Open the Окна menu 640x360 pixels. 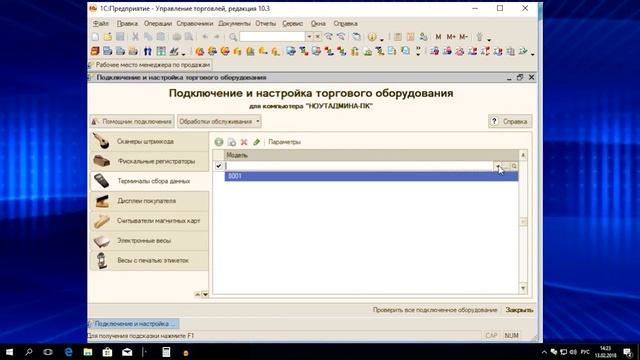(318, 24)
